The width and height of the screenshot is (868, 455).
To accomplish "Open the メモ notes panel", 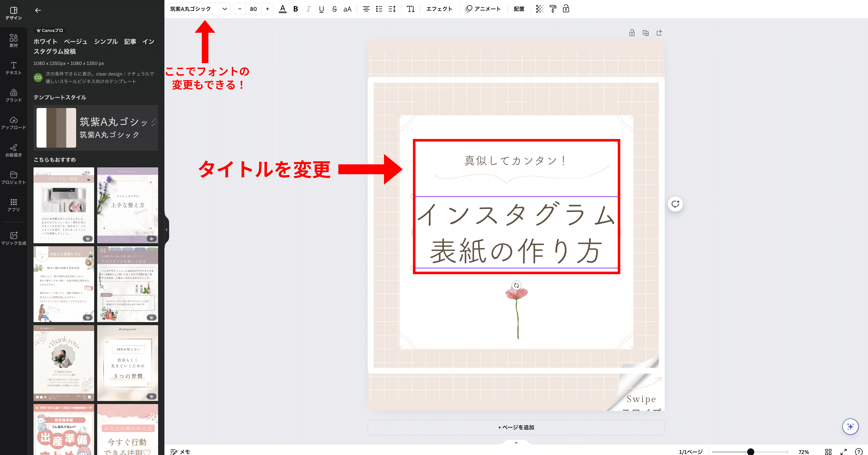I will pyautogui.click(x=180, y=452).
